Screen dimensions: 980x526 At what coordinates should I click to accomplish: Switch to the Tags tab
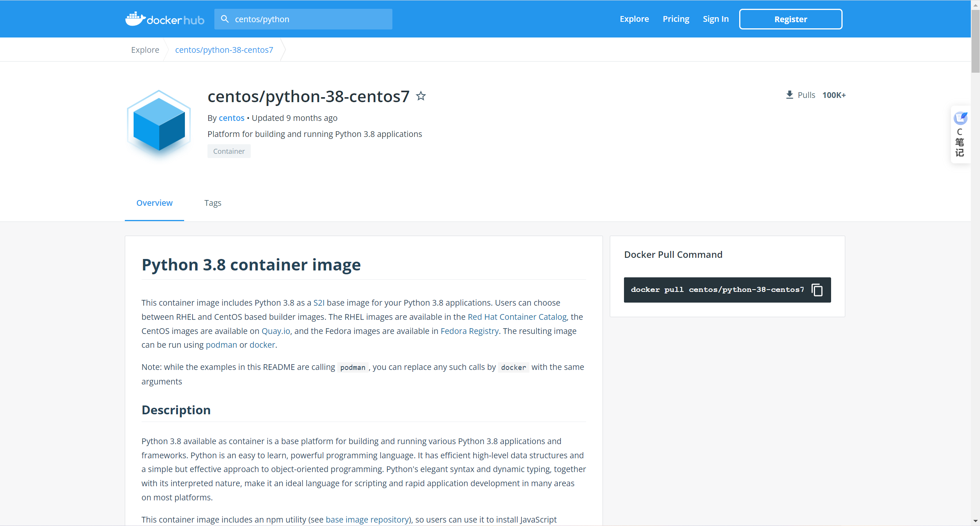[x=212, y=203]
